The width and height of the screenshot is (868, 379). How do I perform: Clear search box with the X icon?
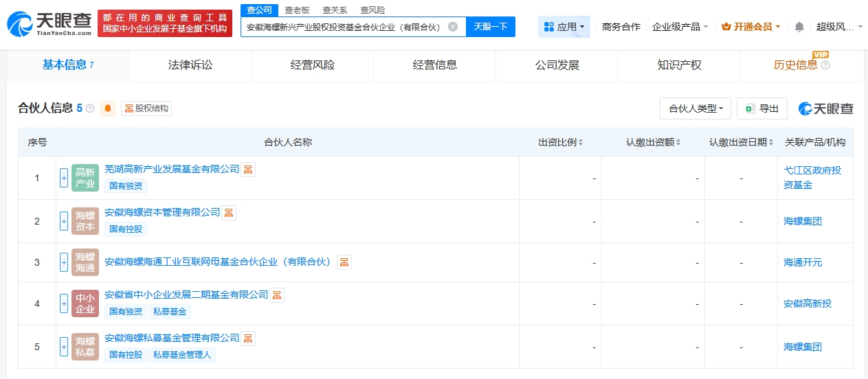(453, 27)
